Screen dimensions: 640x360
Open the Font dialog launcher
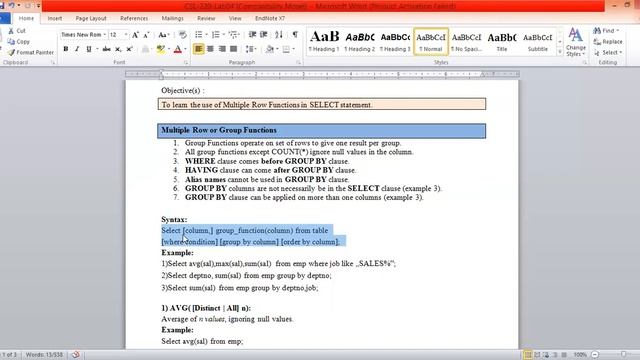(186, 62)
